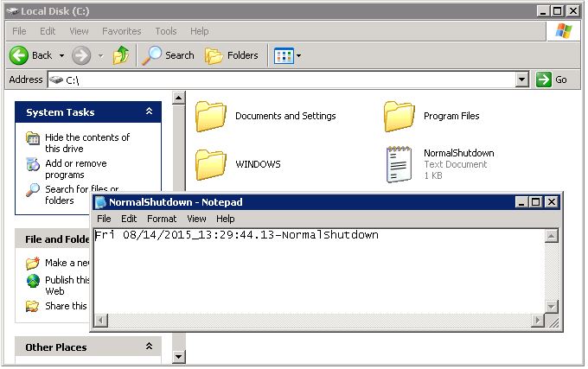Click the Windows logo in Explorer menu bar

[563, 31]
